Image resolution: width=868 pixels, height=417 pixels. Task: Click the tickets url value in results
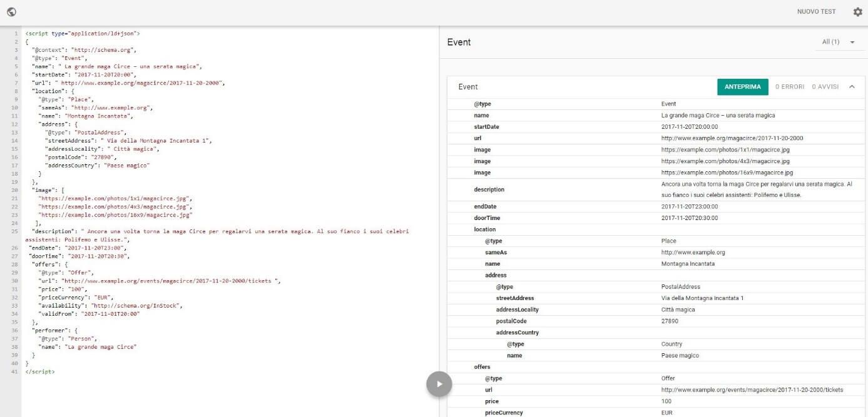pyautogui.click(x=752, y=390)
